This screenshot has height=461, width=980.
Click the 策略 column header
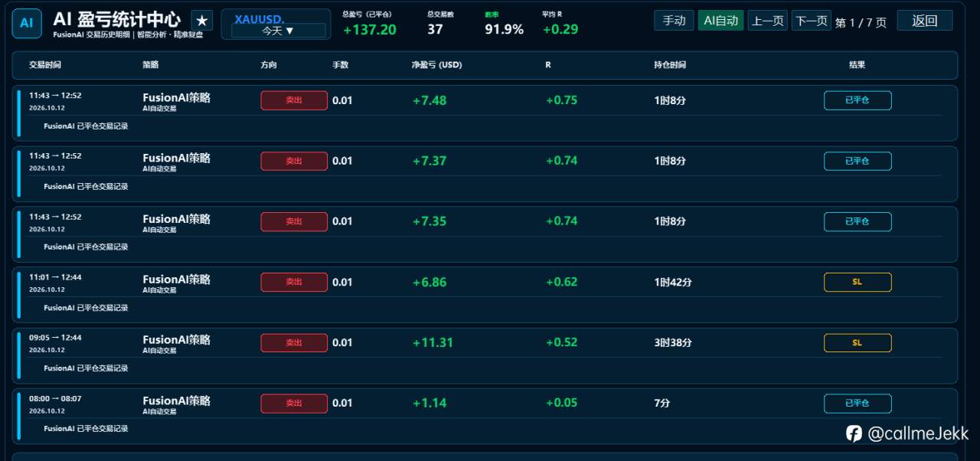[151, 65]
